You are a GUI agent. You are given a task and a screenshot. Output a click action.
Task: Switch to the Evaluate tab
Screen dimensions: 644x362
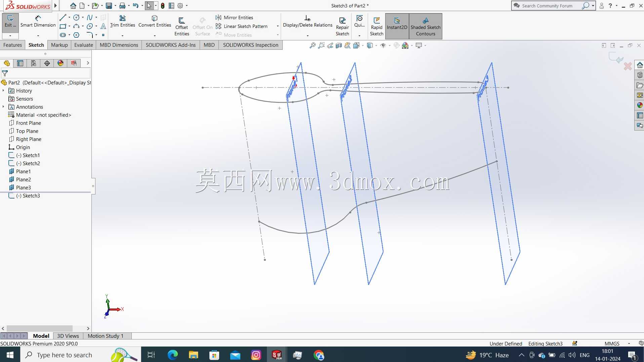(84, 45)
